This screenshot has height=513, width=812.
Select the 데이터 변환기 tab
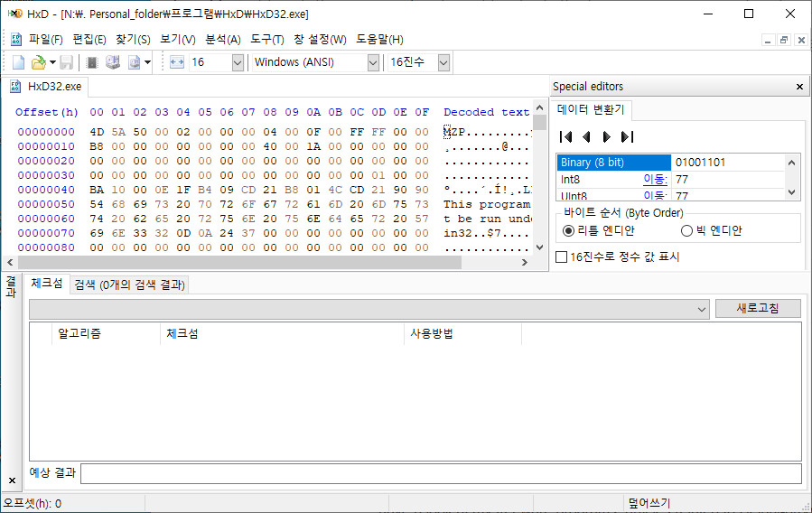coord(591,110)
